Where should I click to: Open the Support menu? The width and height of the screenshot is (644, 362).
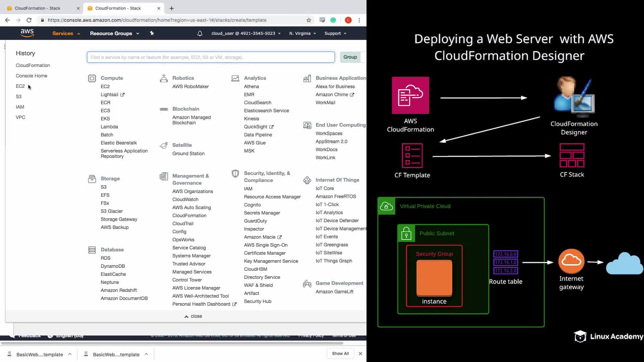pos(335,33)
